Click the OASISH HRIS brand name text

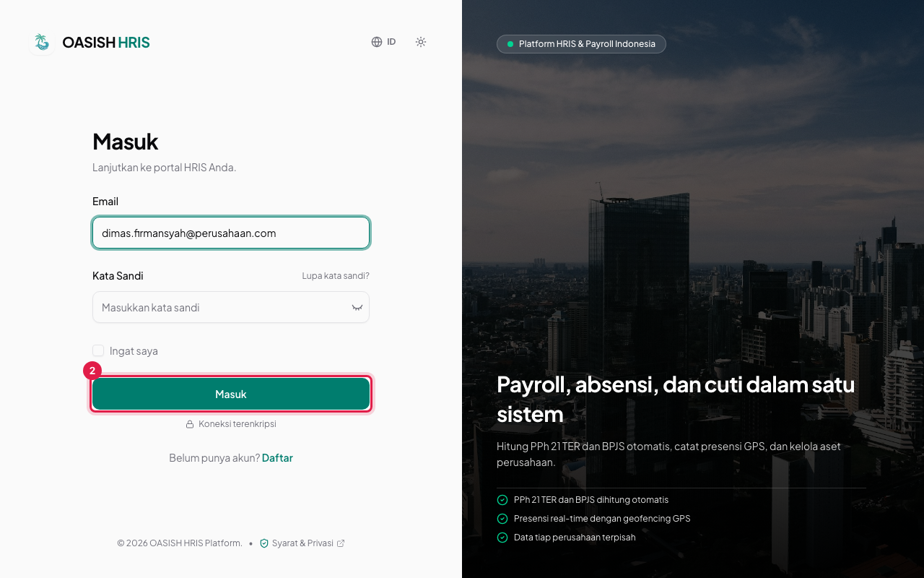click(x=106, y=43)
